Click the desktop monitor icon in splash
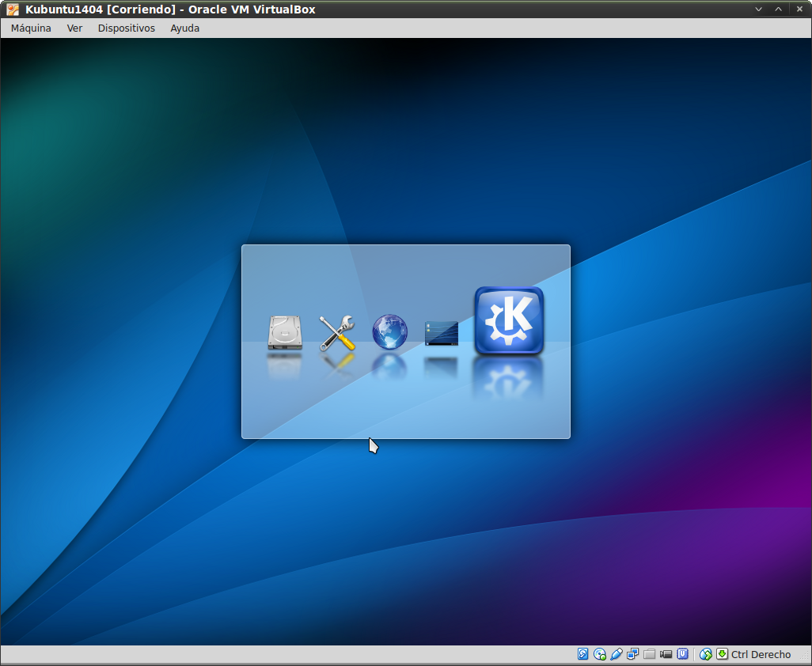This screenshot has width=812, height=666. tap(442, 333)
